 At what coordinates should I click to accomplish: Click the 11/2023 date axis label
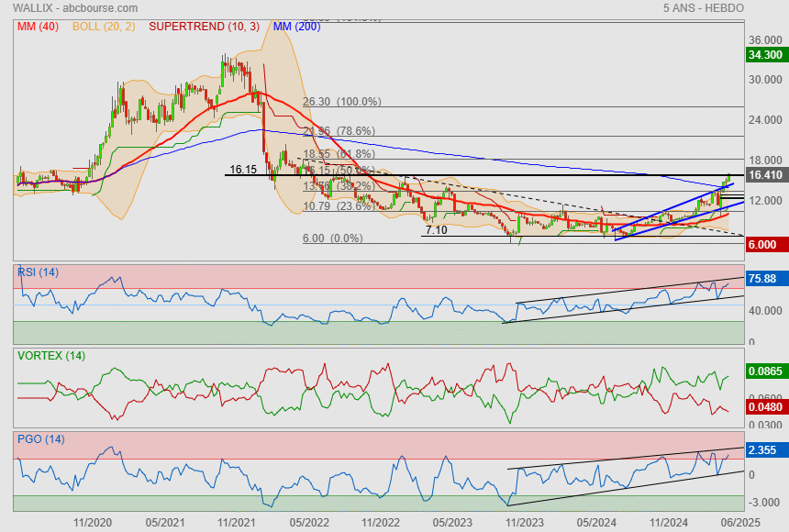tap(525, 523)
